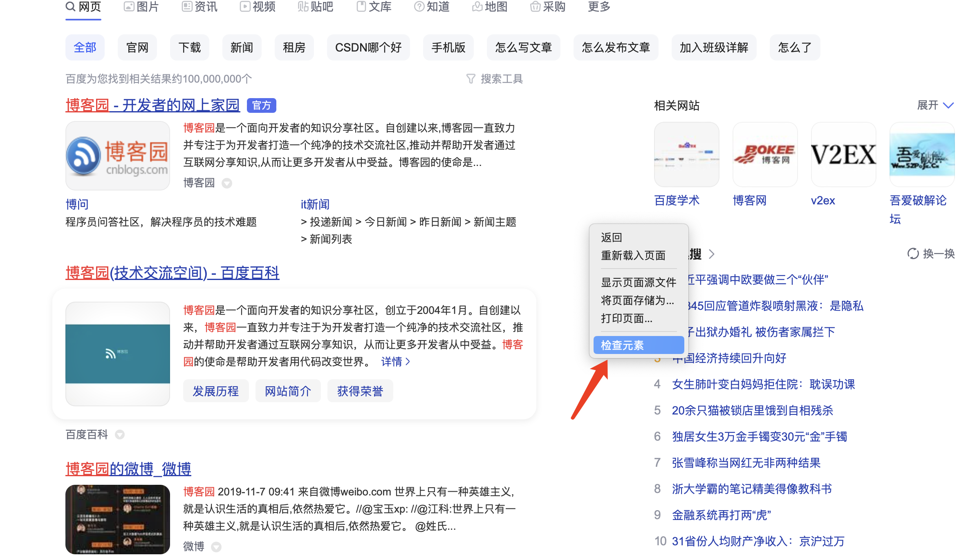The image size is (977, 560).
Task: Click the 怎么发布文章 suggestion chip
Action: coord(616,47)
